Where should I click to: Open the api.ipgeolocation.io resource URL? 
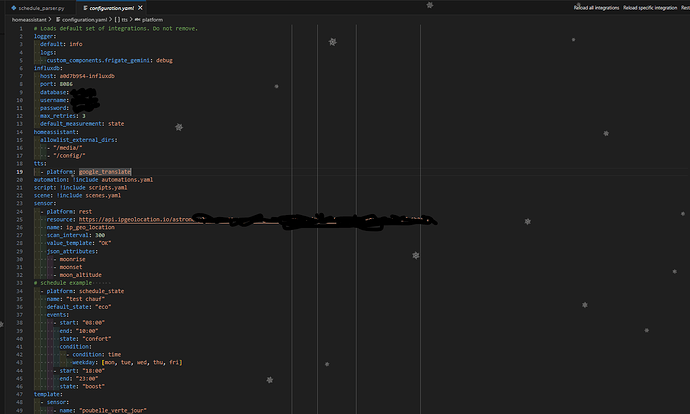point(136,219)
